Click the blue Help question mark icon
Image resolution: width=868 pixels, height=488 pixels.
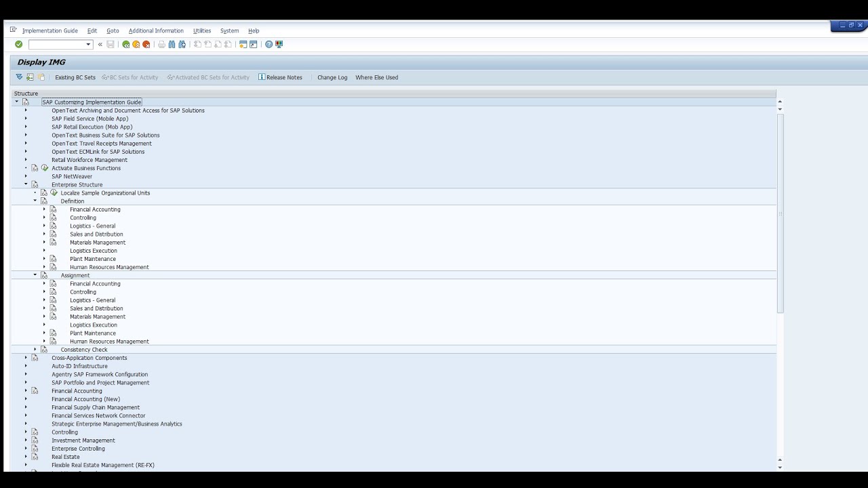[x=269, y=45]
